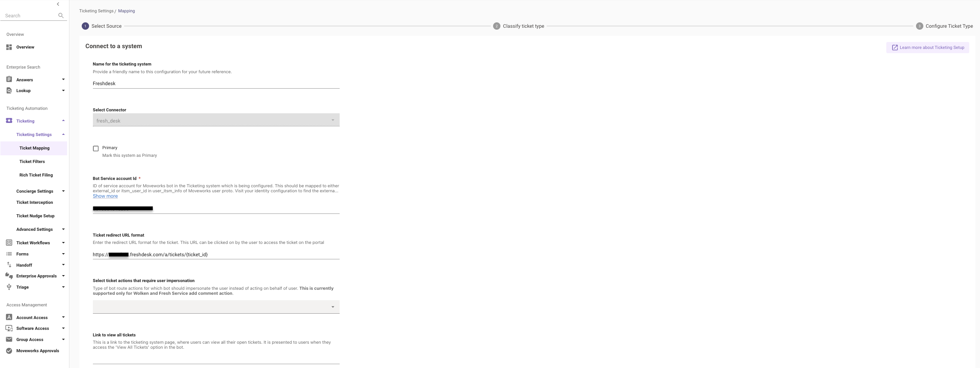This screenshot has width=980, height=368.
Task: Click Learn more about Ticketing Setup
Action: coord(928,48)
